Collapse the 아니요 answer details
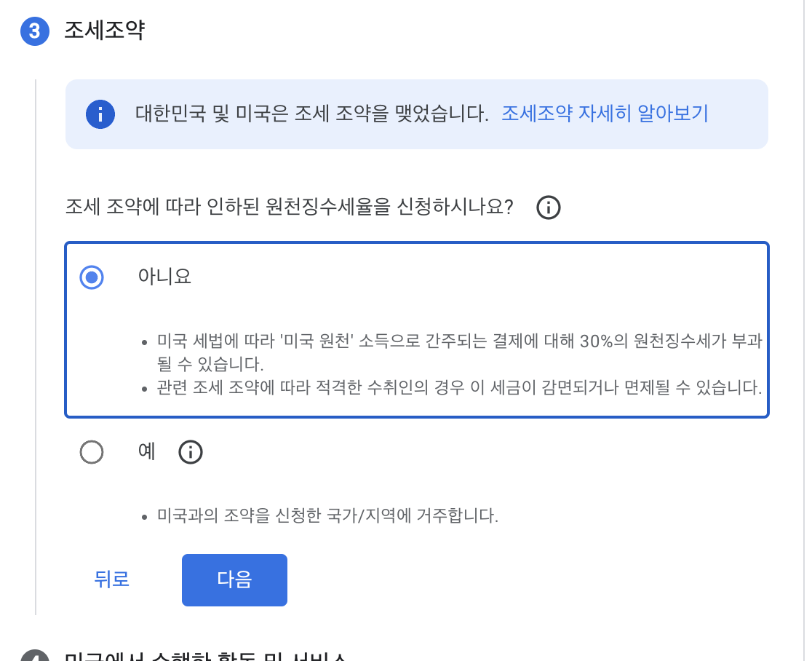 tap(92, 277)
